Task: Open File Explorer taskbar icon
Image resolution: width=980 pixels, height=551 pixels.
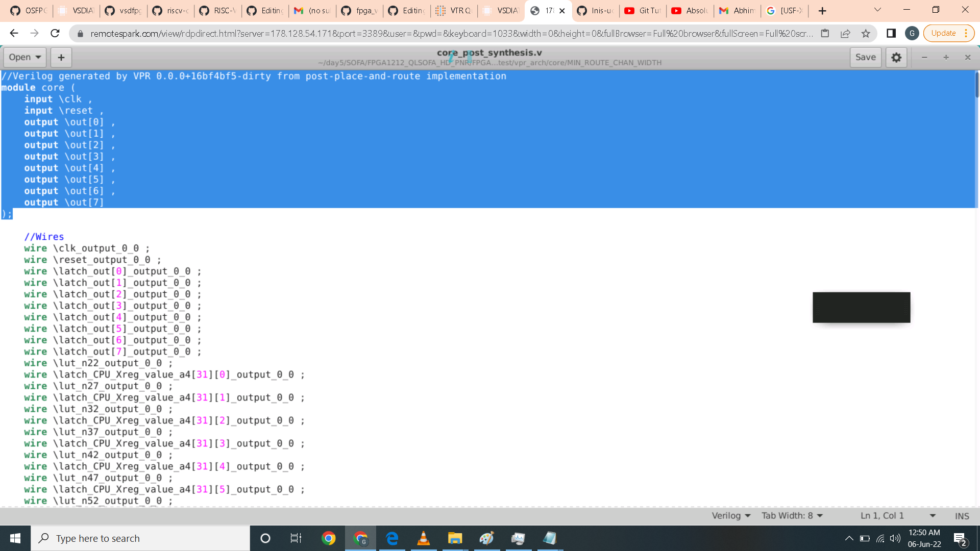Action: pyautogui.click(x=455, y=538)
